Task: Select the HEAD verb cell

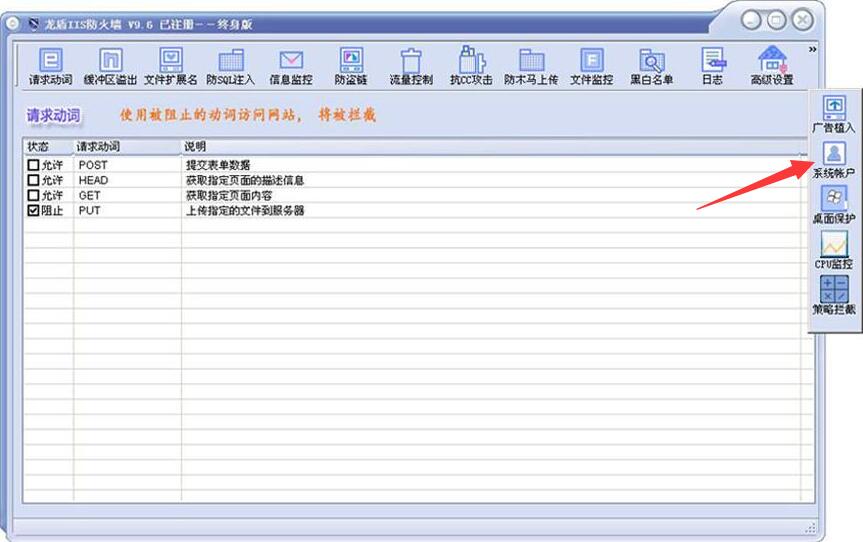Action: [x=93, y=180]
